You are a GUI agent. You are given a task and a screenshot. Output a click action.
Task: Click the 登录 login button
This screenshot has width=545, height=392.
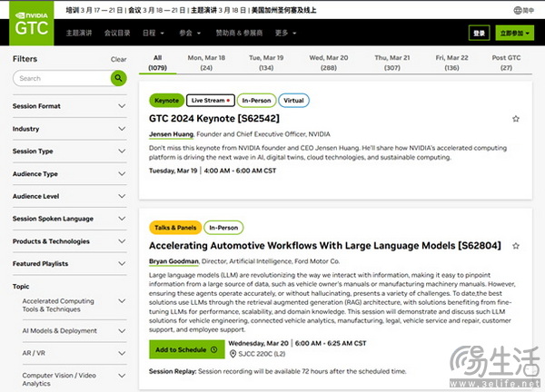(x=479, y=33)
